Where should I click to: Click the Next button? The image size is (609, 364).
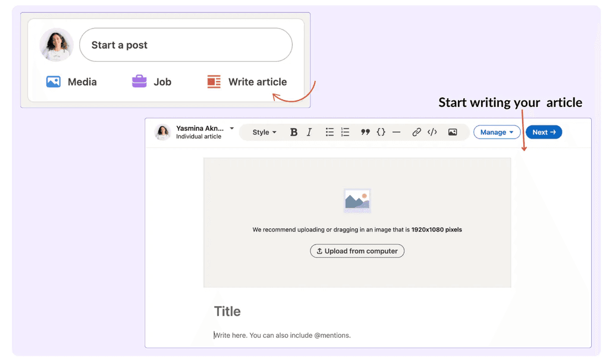click(544, 132)
